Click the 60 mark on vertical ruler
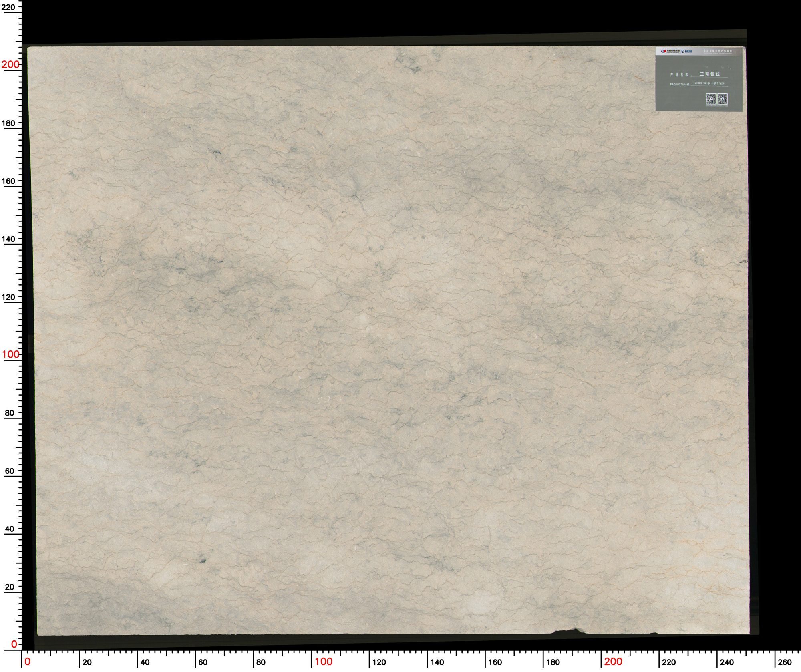Viewport: 801px width, 672px height. 9,471
